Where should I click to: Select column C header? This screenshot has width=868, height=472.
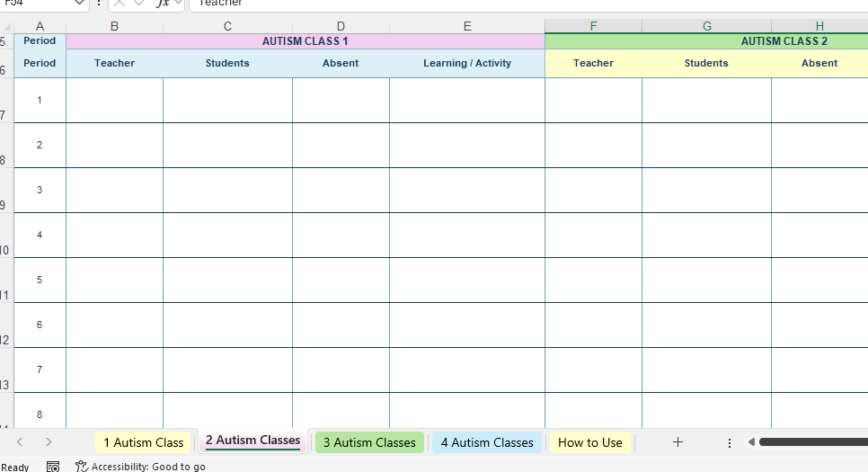[x=227, y=26]
